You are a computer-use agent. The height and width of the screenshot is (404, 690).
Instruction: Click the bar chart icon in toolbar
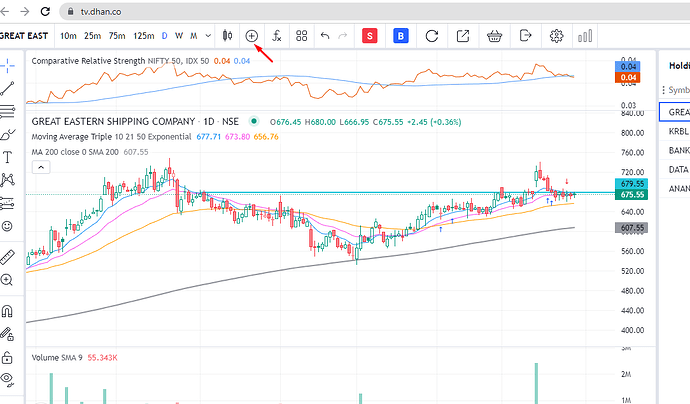[x=585, y=36]
